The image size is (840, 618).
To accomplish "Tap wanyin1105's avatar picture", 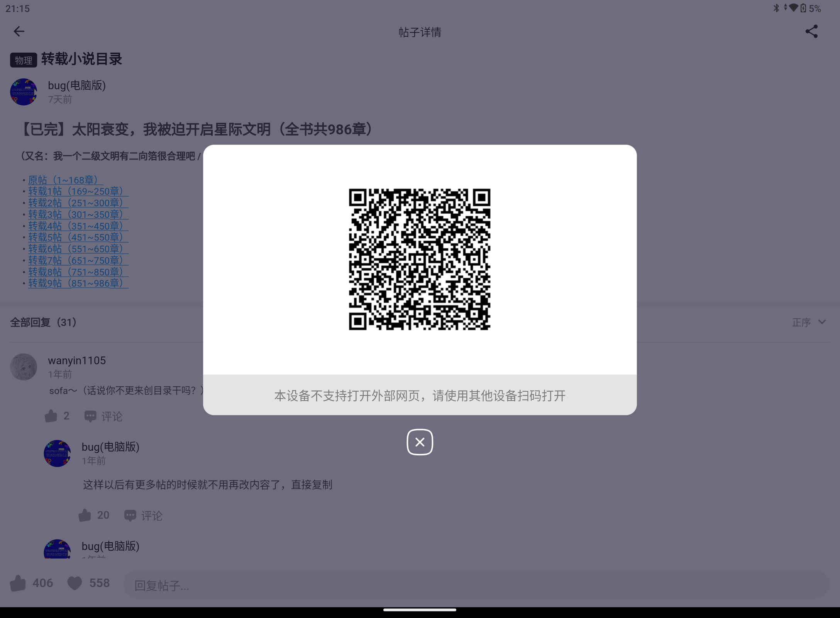I will click(x=23, y=367).
